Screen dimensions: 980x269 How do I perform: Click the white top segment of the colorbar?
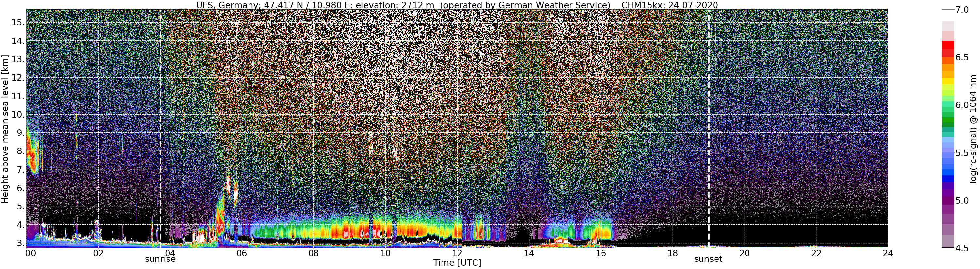click(x=947, y=15)
